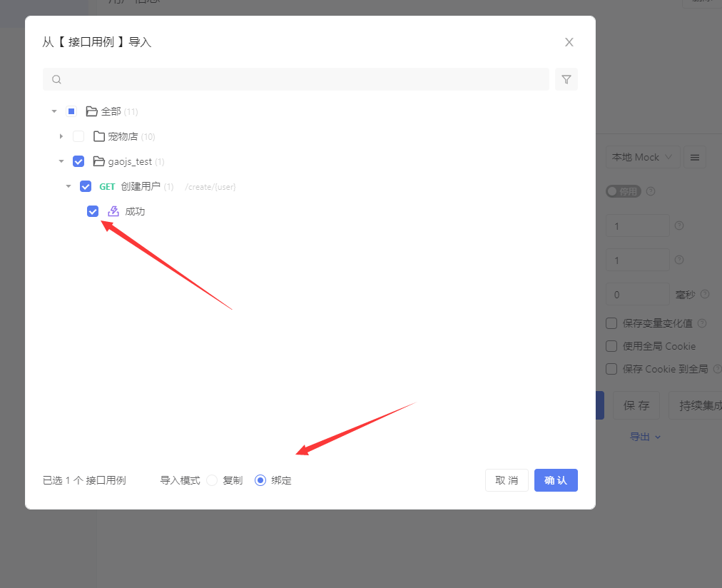Viewport: 722px width, 588px height.
Task: Click the 取消 button
Action: tap(507, 480)
